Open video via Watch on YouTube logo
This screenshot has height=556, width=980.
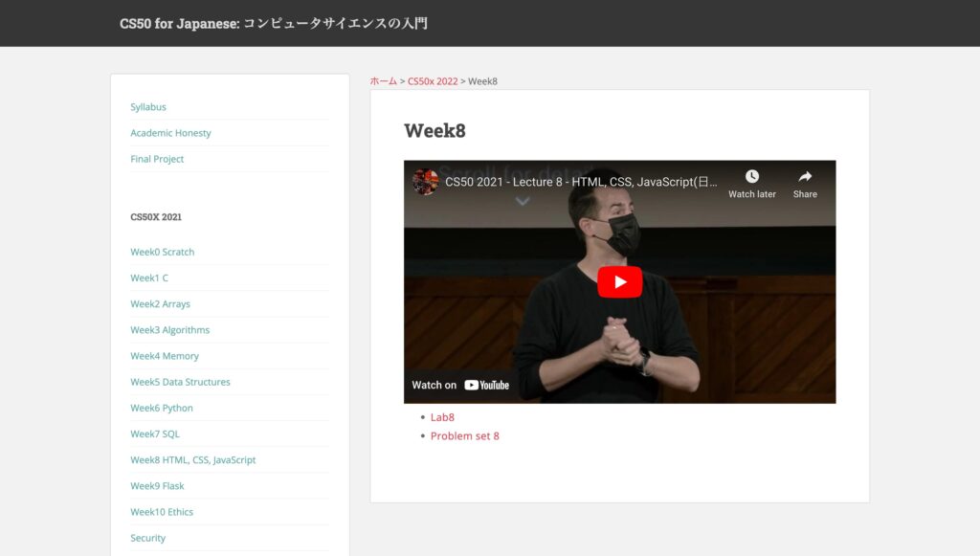tap(486, 385)
